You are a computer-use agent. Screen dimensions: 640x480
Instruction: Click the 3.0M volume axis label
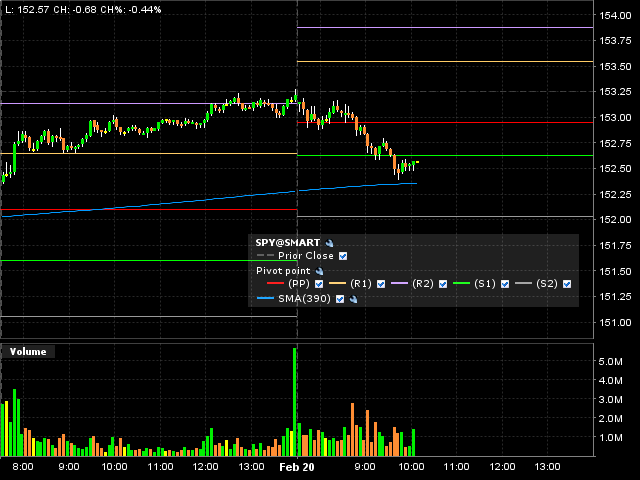click(x=611, y=399)
